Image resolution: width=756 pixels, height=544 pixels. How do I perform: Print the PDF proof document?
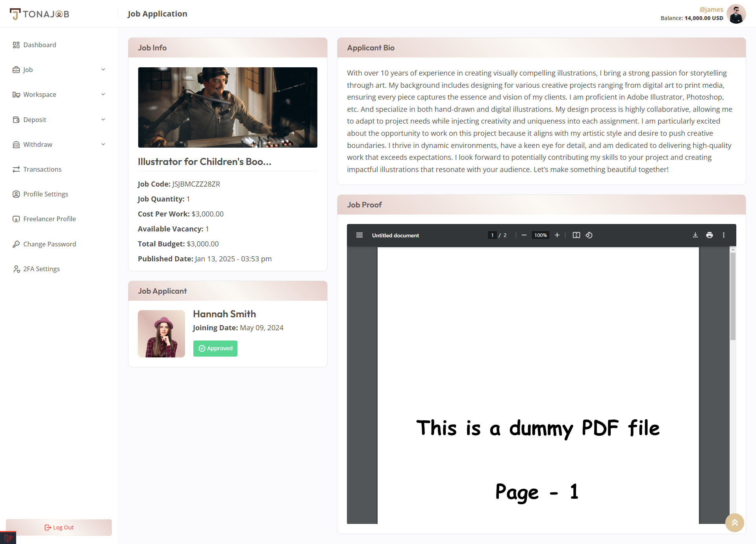click(710, 235)
